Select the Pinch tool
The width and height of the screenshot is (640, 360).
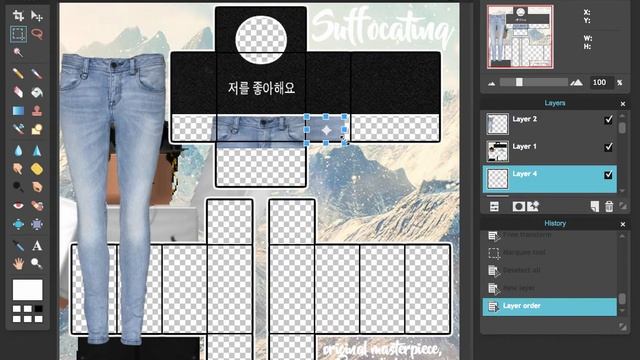[x=37, y=224]
